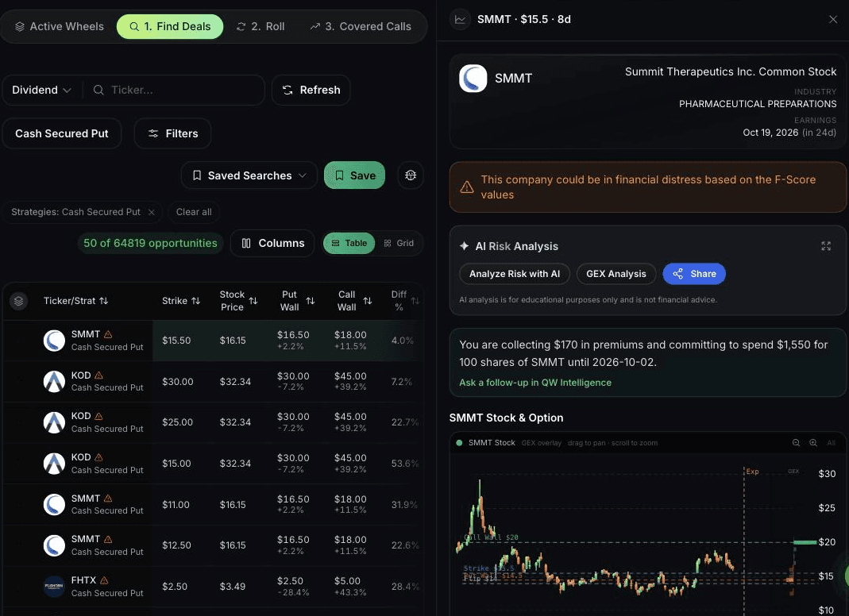Image resolution: width=849 pixels, height=616 pixels.
Task: Open the Cash Secured Put strategy selector
Action: (62, 133)
